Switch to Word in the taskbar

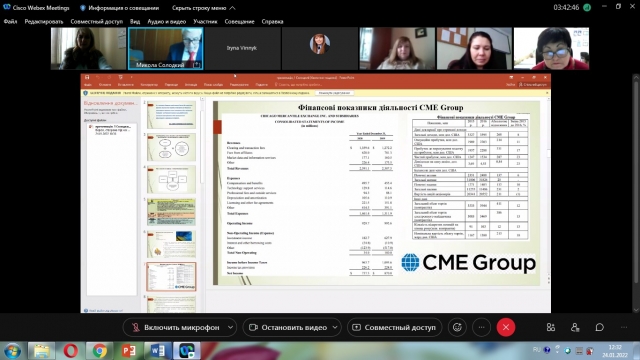(x=158, y=351)
